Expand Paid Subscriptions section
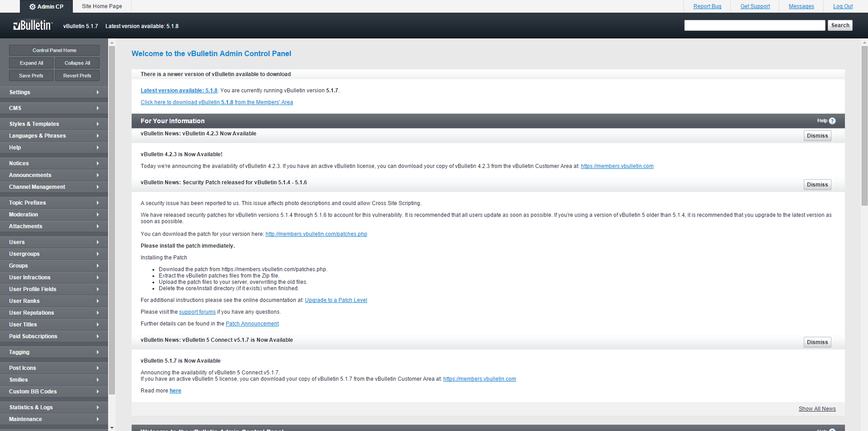 click(54, 336)
